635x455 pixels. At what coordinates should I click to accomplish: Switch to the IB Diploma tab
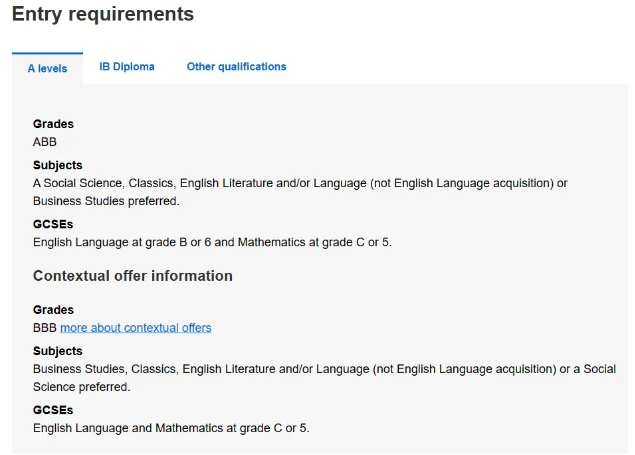click(x=127, y=67)
